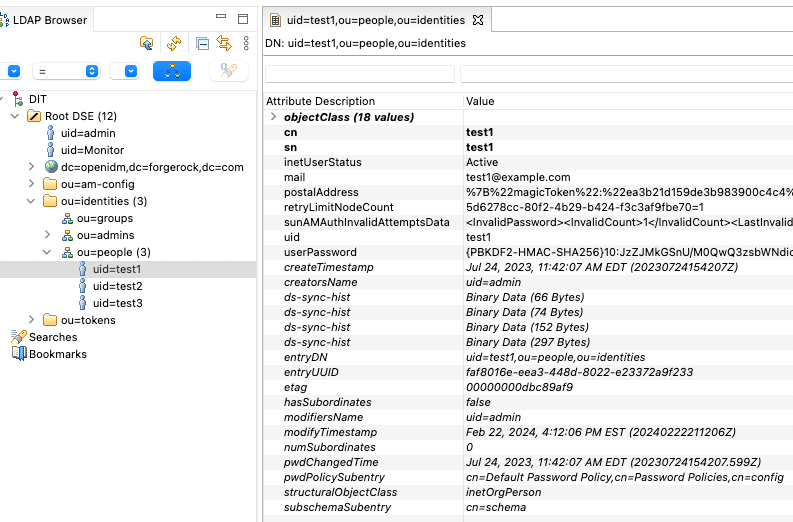Click the Up/parent folder icon in LDAP Browser toolbar
Viewport: 793px width, 522px height.
147,44
